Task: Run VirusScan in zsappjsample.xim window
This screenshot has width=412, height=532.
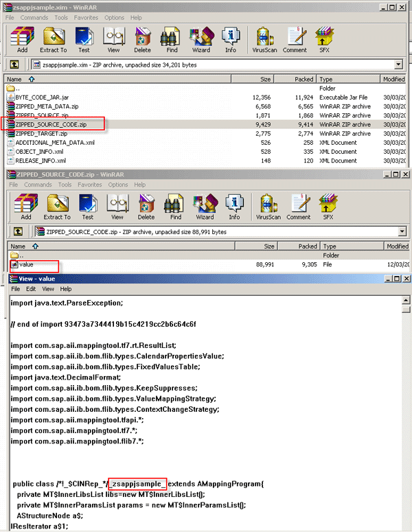Action: [x=264, y=40]
